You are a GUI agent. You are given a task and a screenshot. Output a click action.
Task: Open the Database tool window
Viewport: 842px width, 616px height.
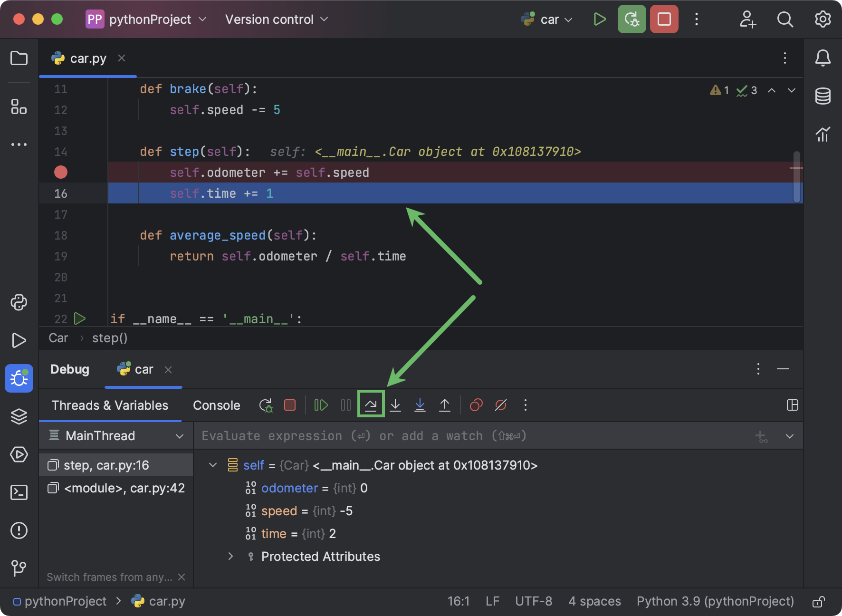point(823,96)
